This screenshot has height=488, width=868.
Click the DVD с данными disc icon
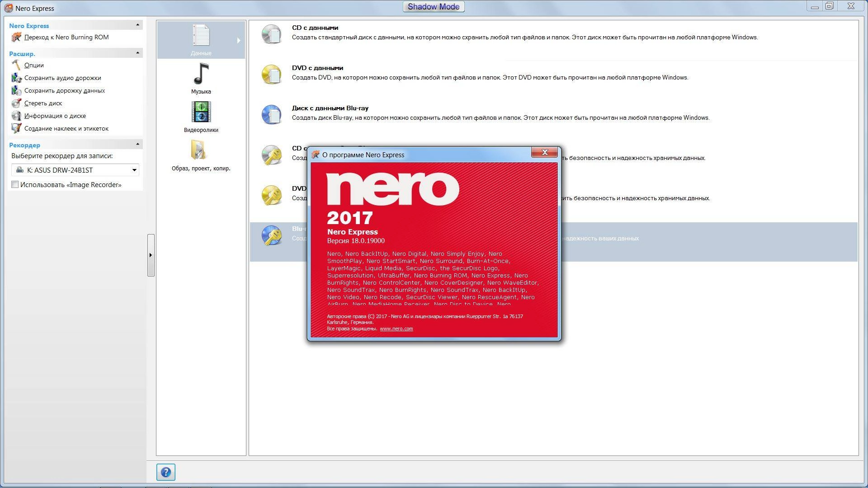tap(271, 74)
